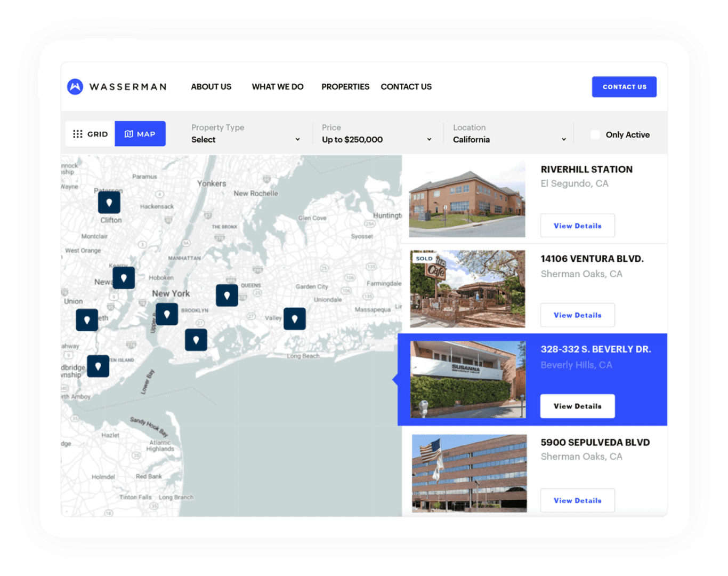The width and height of the screenshot is (728, 576).
Task: Click El Segundo, CA location text
Action: [575, 183]
